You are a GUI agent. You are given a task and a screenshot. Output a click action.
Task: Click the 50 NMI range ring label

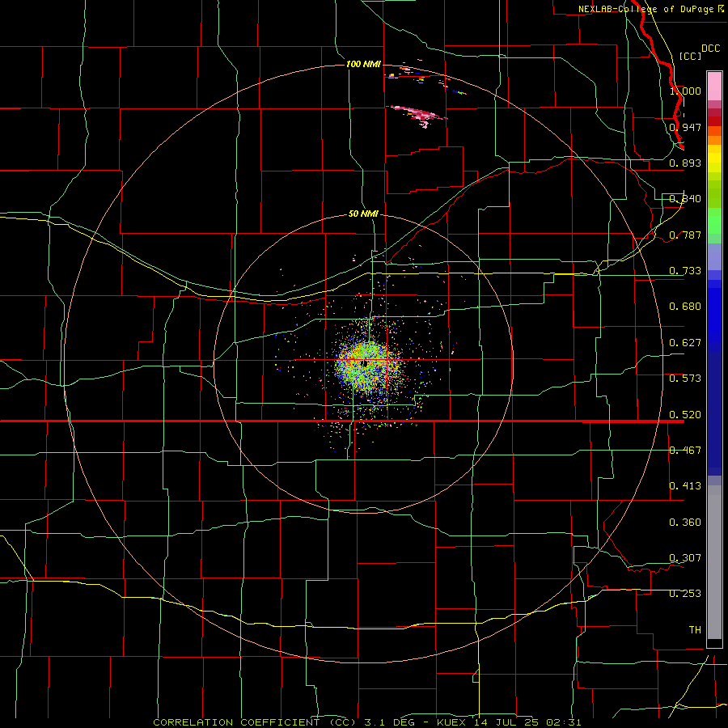tap(363, 214)
